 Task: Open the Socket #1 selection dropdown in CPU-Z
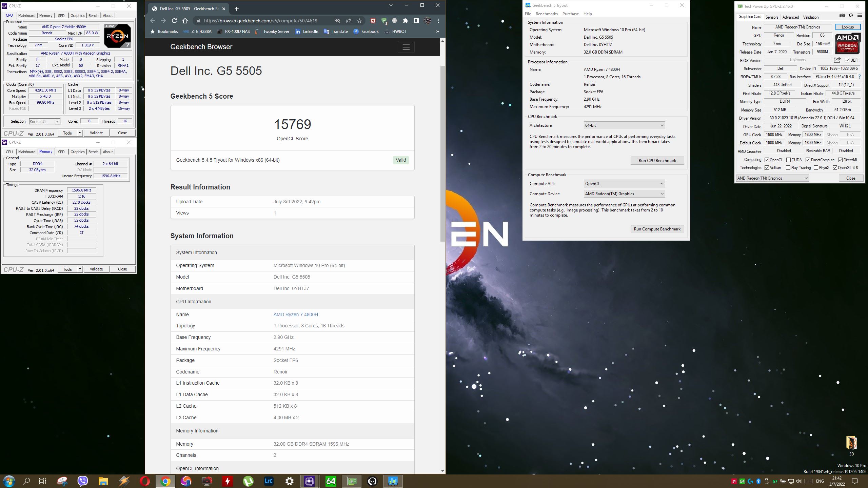pos(44,121)
